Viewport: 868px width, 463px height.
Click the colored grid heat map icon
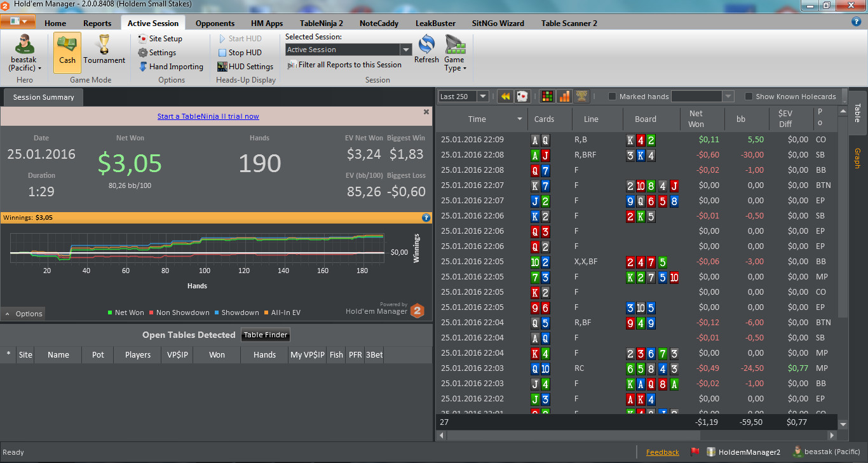click(x=546, y=97)
